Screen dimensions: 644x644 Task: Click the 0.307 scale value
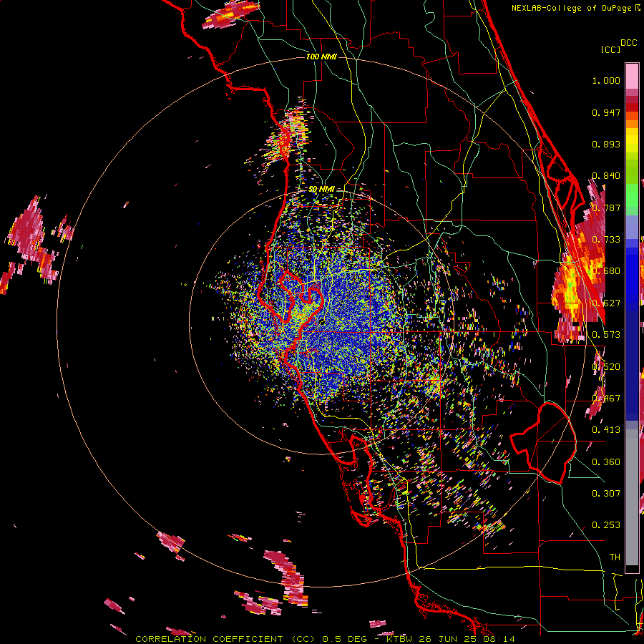(x=606, y=493)
